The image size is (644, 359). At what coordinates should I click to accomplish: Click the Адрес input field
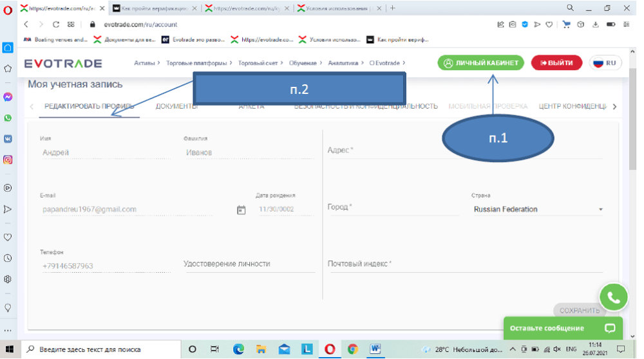(464, 151)
